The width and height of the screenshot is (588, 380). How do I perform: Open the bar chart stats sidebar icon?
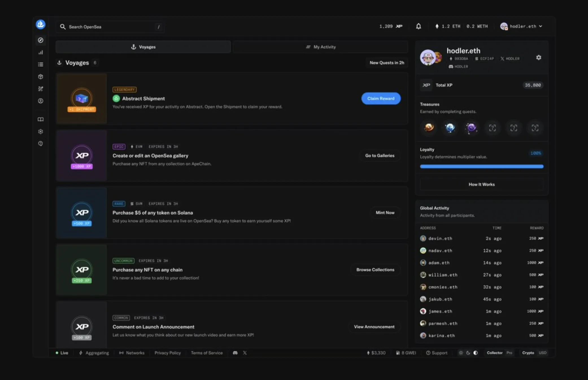tap(41, 52)
